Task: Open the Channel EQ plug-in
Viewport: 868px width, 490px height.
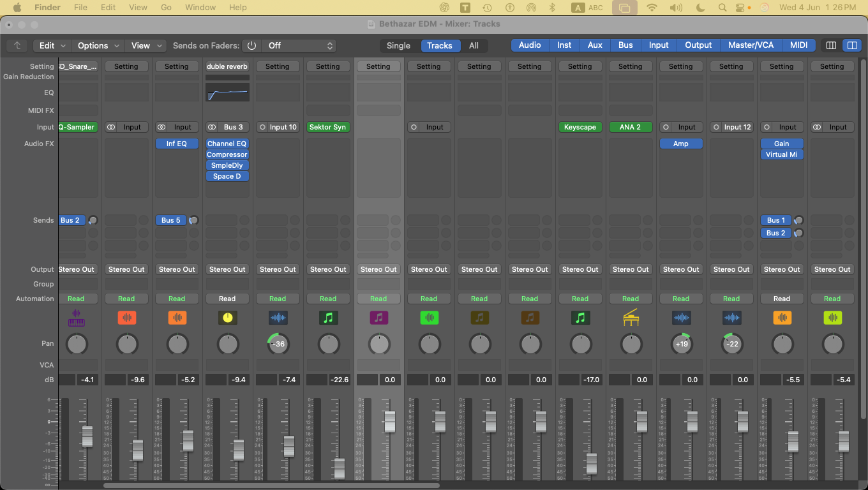Action: [227, 144]
